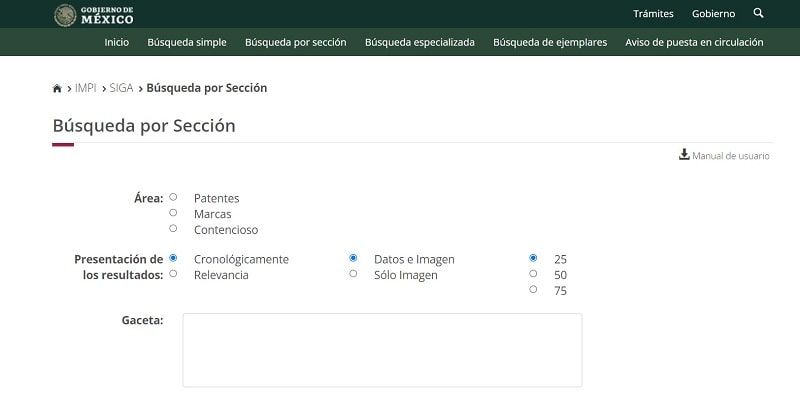Open Búsqueda simple menu item
The image size is (800, 402).
[187, 42]
